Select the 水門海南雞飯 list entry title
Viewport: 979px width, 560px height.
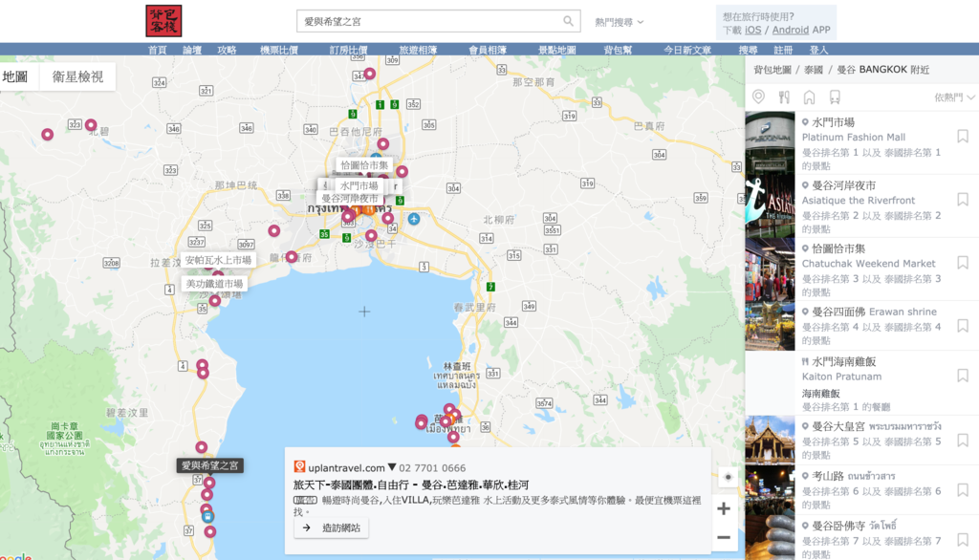pos(843,361)
